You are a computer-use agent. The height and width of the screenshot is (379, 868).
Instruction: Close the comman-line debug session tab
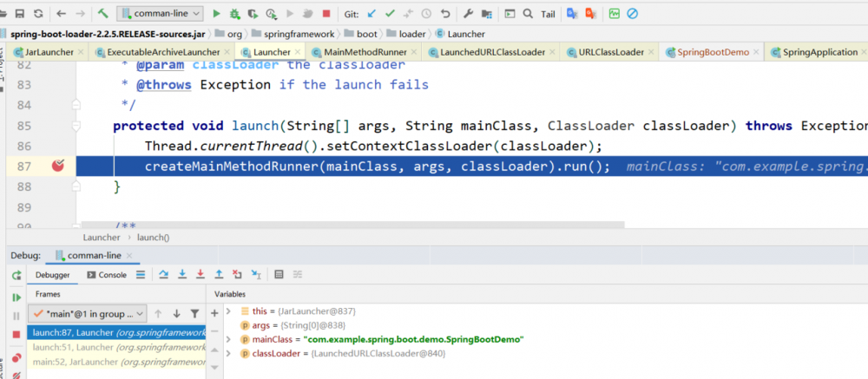point(129,256)
